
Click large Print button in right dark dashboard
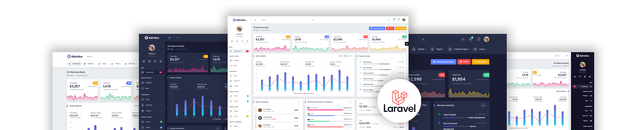[x=464, y=62]
